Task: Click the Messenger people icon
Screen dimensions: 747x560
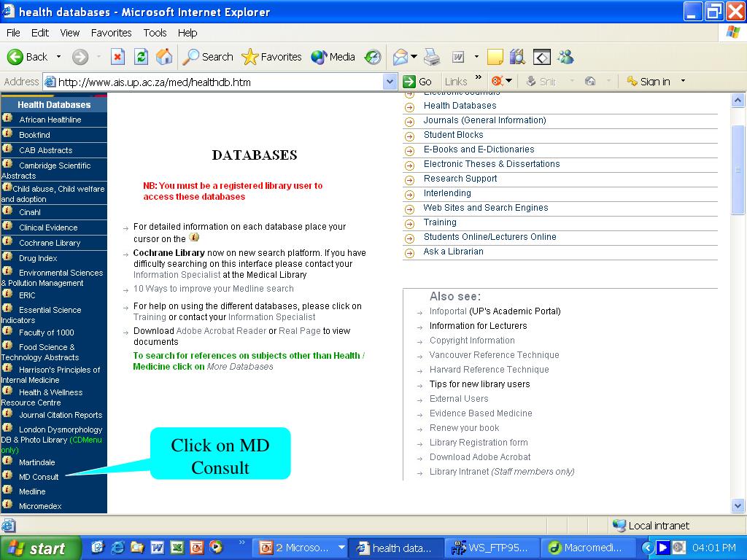Action: (x=565, y=57)
